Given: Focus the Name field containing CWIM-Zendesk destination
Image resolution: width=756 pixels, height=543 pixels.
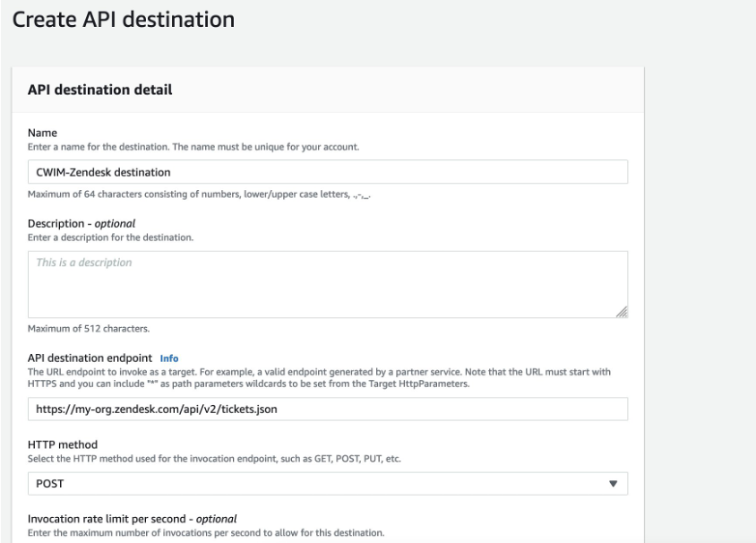Looking at the screenshot, I should click(x=328, y=171).
